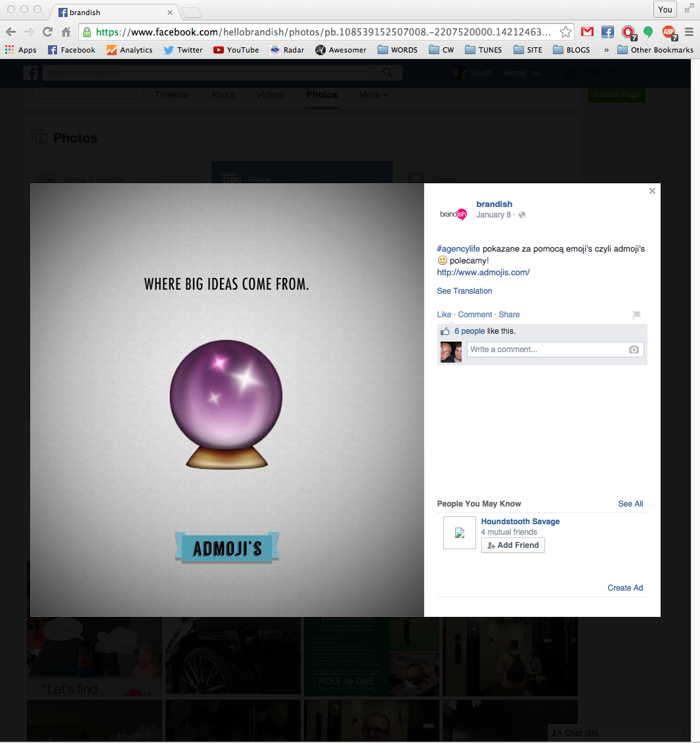This screenshot has height=743, width=700.
Task: Share the brandish photo
Action: pyautogui.click(x=509, y=315)
